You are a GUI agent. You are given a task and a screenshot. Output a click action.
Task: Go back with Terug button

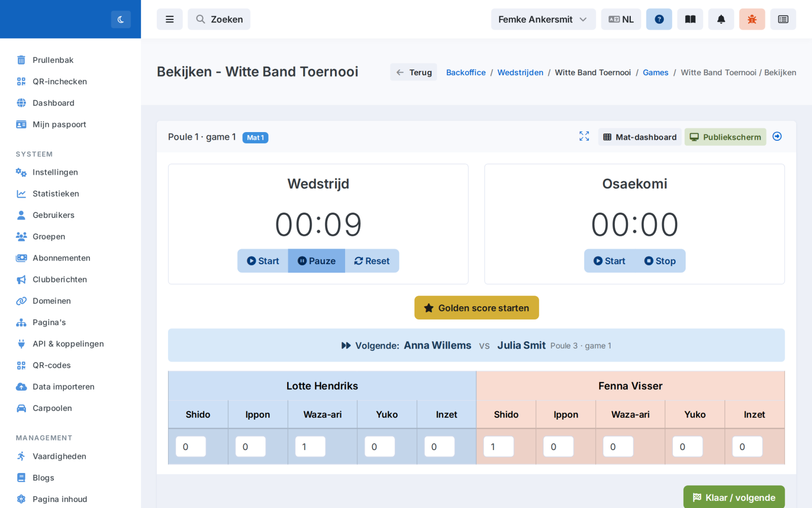(414, 72)
